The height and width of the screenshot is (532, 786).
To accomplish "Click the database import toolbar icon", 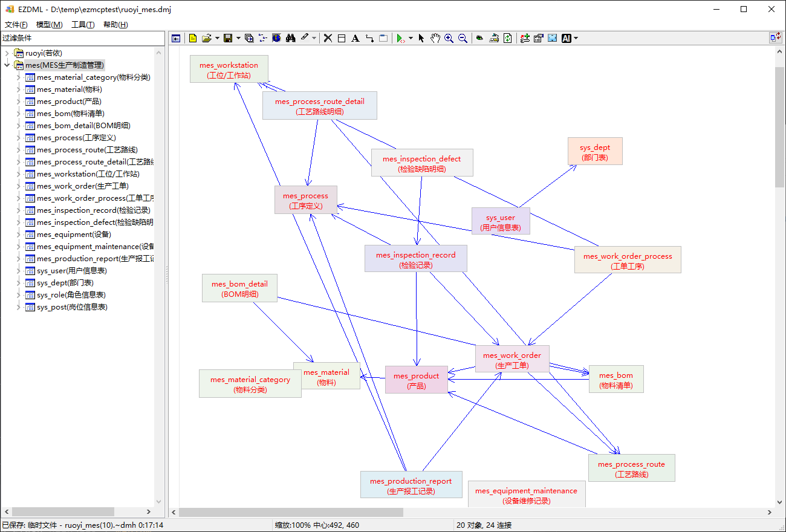I will 494,38.
